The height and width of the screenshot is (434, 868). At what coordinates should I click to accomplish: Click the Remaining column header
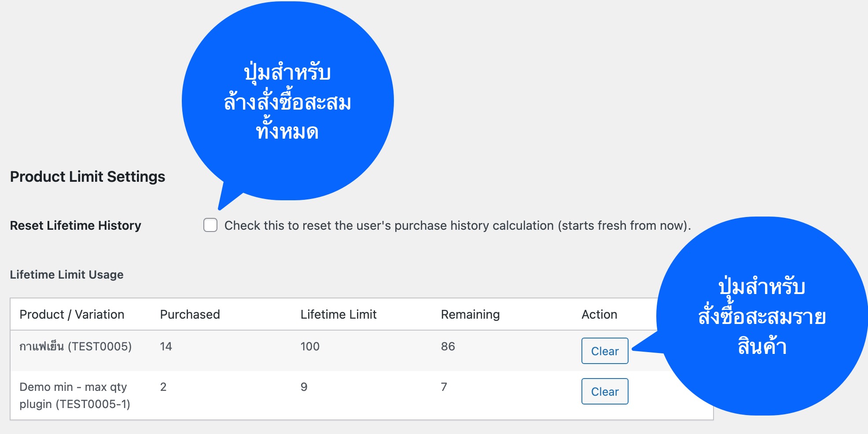point(470,314)
